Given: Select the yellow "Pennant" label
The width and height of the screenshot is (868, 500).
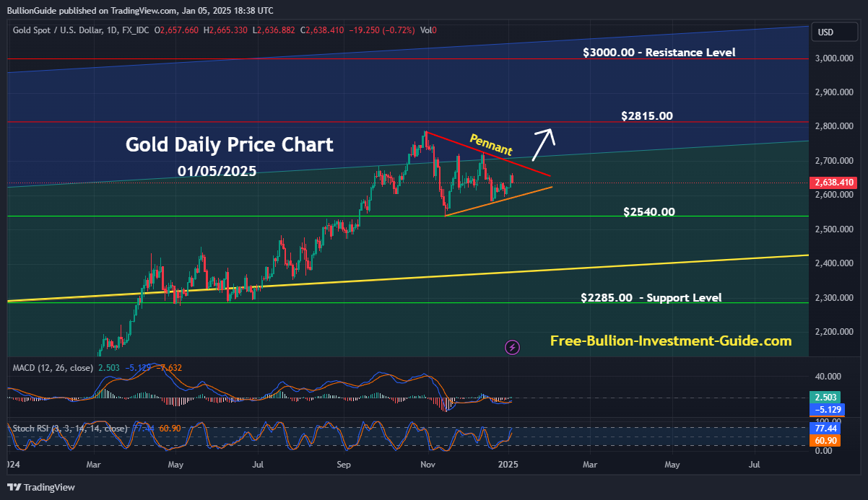Looking at the screenshot, I should [x=491, y=145].
